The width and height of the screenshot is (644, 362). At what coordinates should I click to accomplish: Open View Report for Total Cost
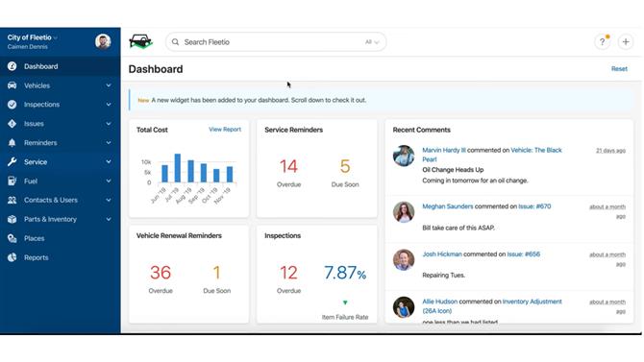point(225,130)
